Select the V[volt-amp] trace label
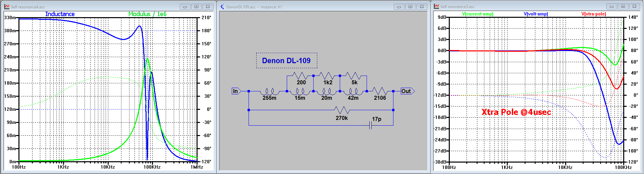The height and width of the screenshot is (174, 644). [536, 14]
